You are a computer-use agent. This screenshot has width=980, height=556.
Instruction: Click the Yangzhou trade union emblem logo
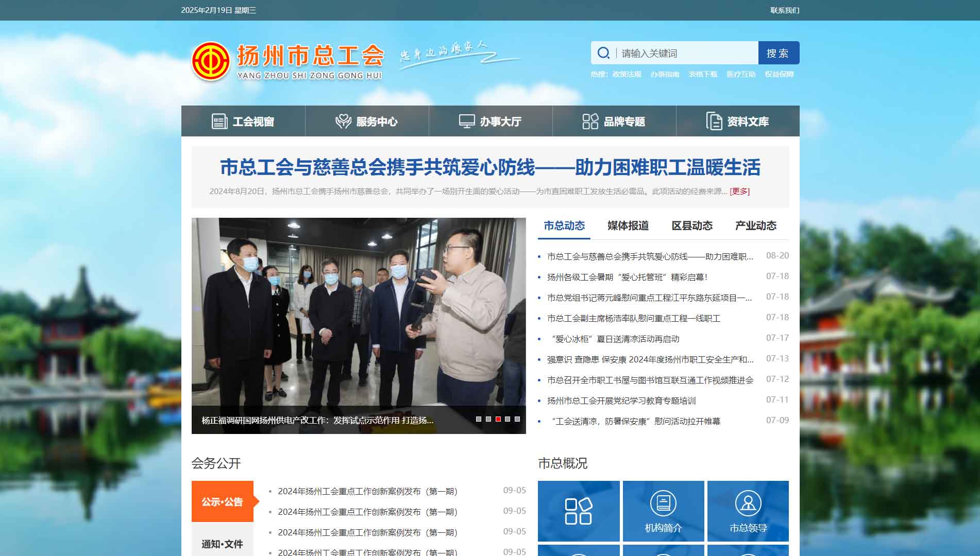(x=210, y=61)
